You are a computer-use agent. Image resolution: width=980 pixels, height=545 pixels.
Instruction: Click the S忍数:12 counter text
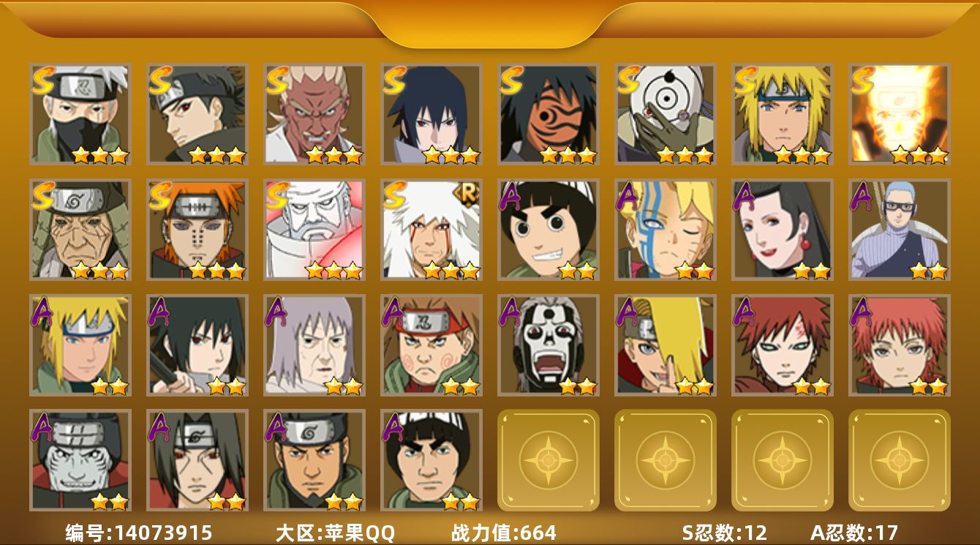click(x=726, y=533)
